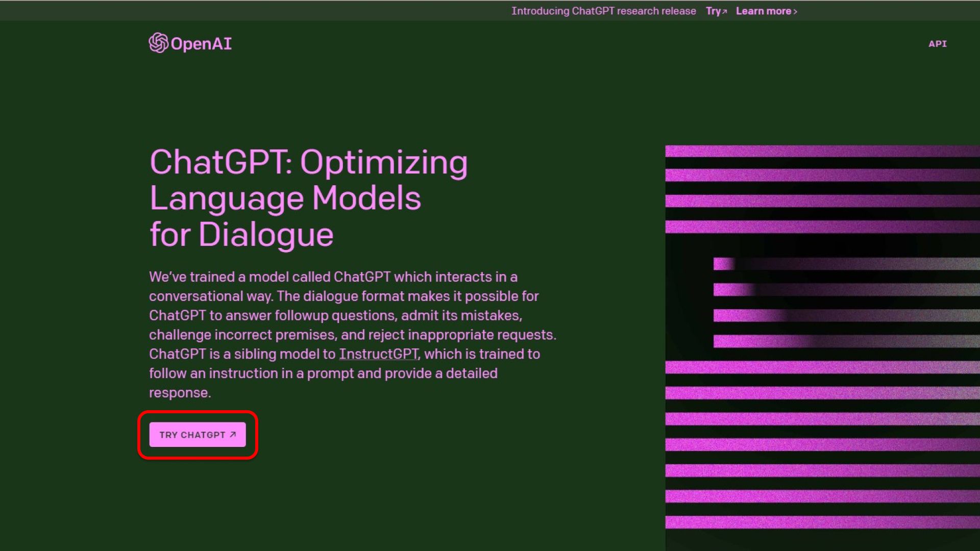This screenshot has width=980, height=551.
Task: Click the Try link in announcement banner
Action: [716, 11]
